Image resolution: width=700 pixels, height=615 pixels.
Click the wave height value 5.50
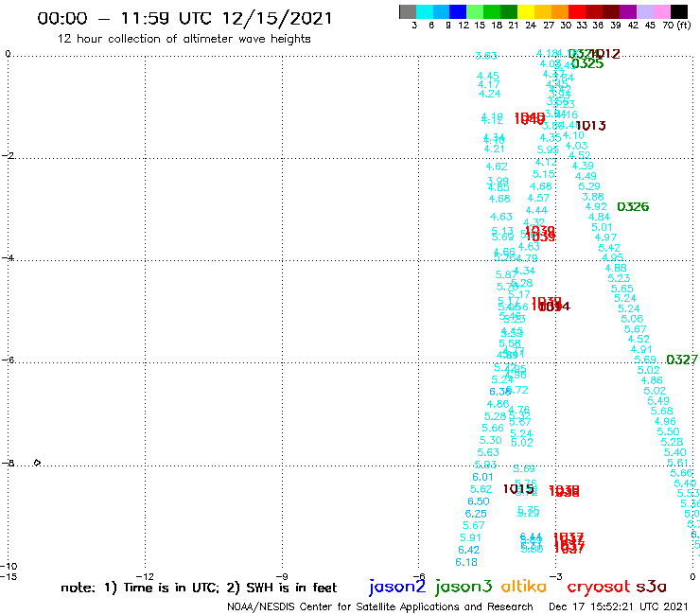668,431
